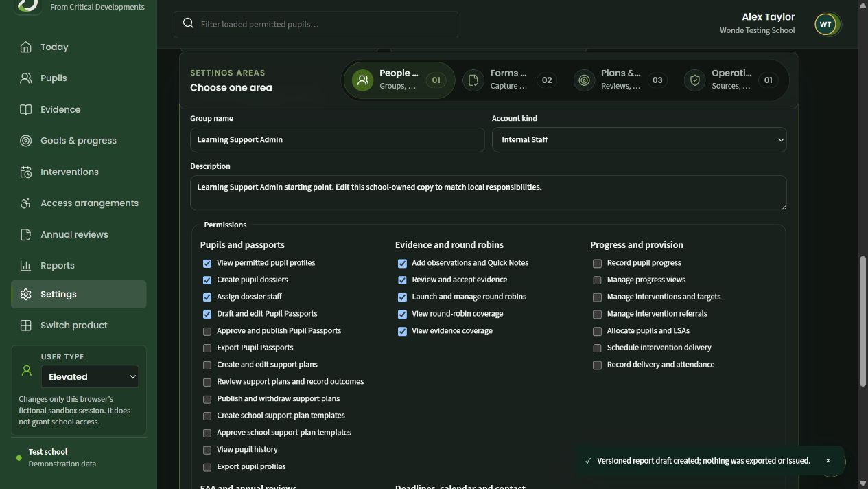This screenshot has width=868, height=489.
Task: Uncheck Launch and manage round robins
Action: point(402,297)
